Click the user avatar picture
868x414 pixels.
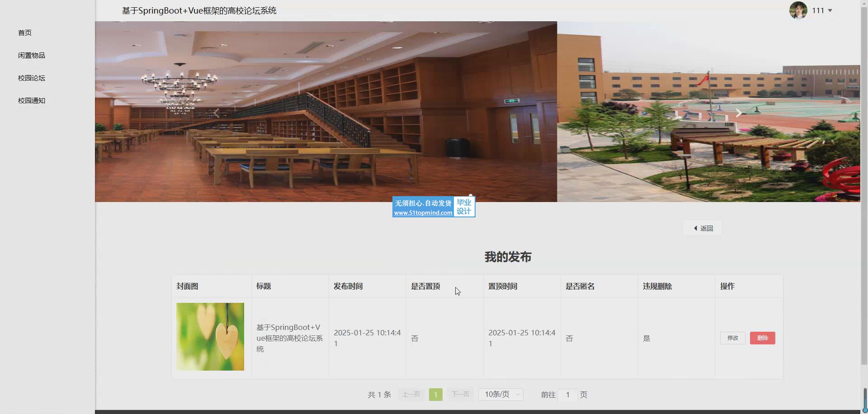click(798, 10)
